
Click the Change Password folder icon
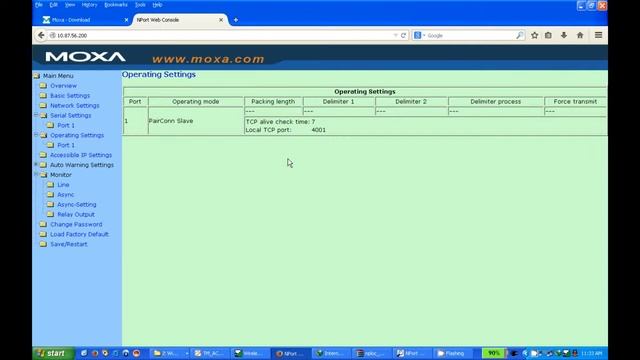pos(43,224)
